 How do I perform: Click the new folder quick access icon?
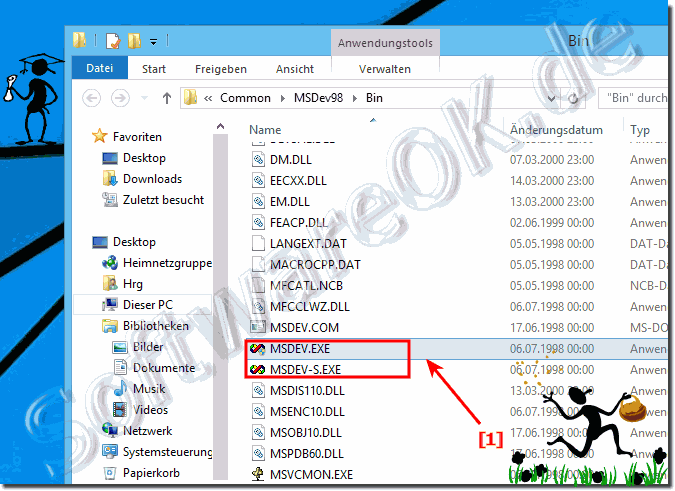pyautogui.click(x=135, y=41)
